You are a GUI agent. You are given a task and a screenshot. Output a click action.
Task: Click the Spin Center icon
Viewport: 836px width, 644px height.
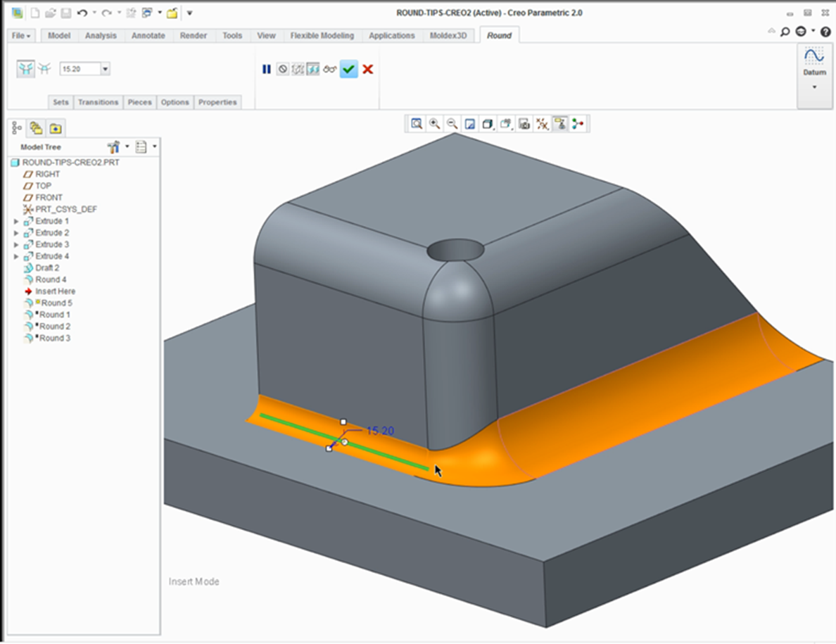tap(578, 124)
